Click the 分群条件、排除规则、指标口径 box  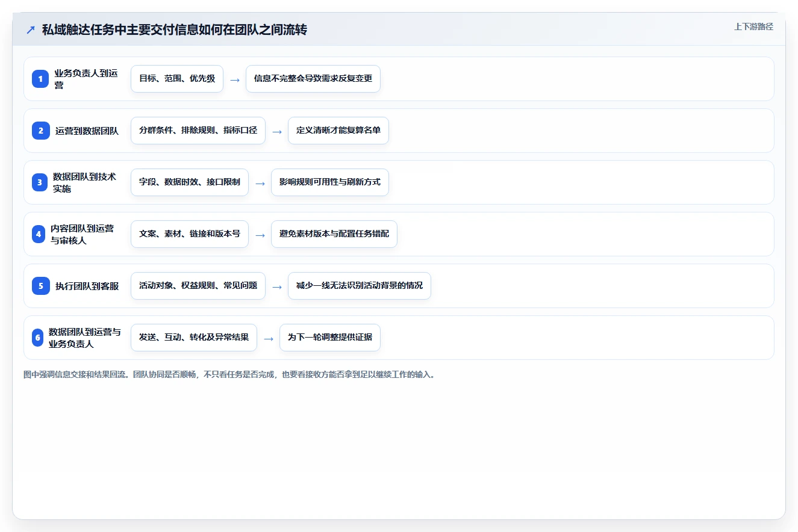click(x=198, y=131)
